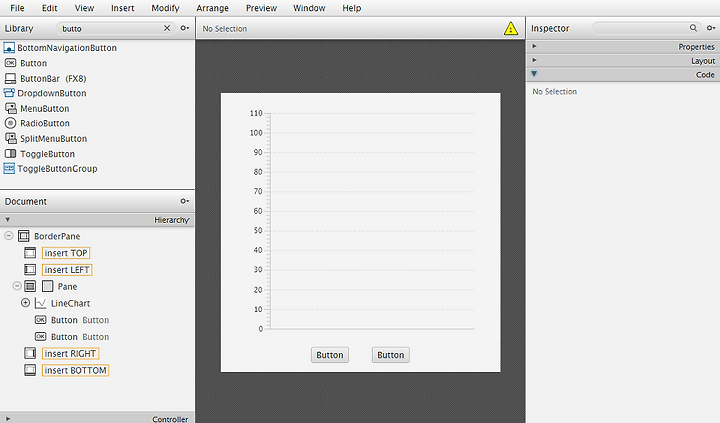This screenshot has width=720, height=423.
Task: Select 'Pane' label in Hierarchy
Action: click(67, 287)
